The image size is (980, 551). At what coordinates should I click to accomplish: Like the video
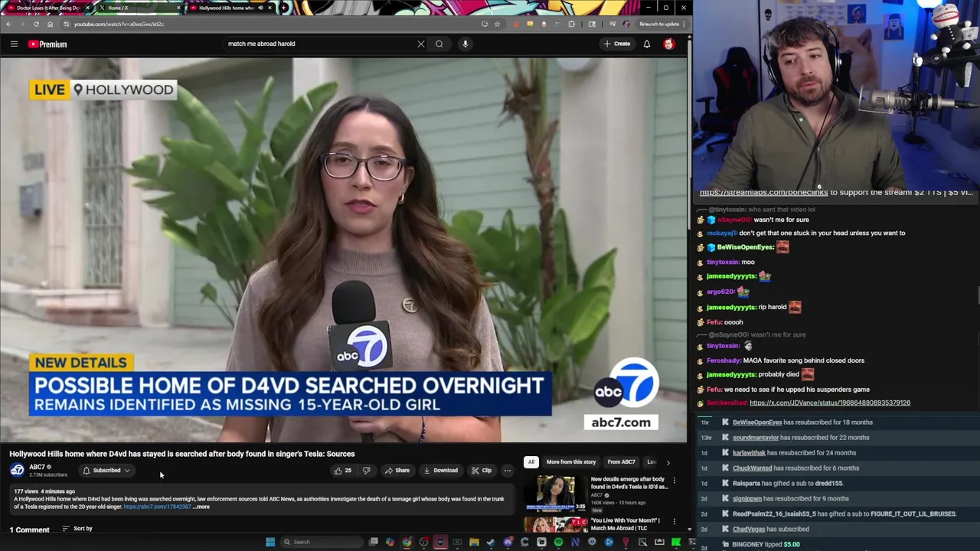pyautogui.click(x=342, y=471)
